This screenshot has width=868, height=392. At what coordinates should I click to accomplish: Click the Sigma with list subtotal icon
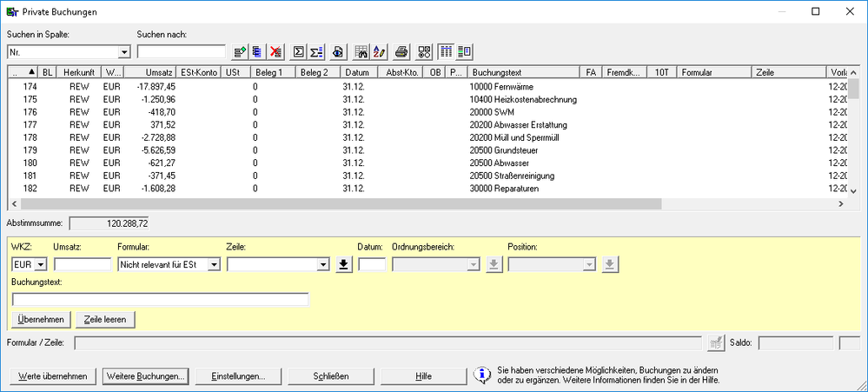316,52
